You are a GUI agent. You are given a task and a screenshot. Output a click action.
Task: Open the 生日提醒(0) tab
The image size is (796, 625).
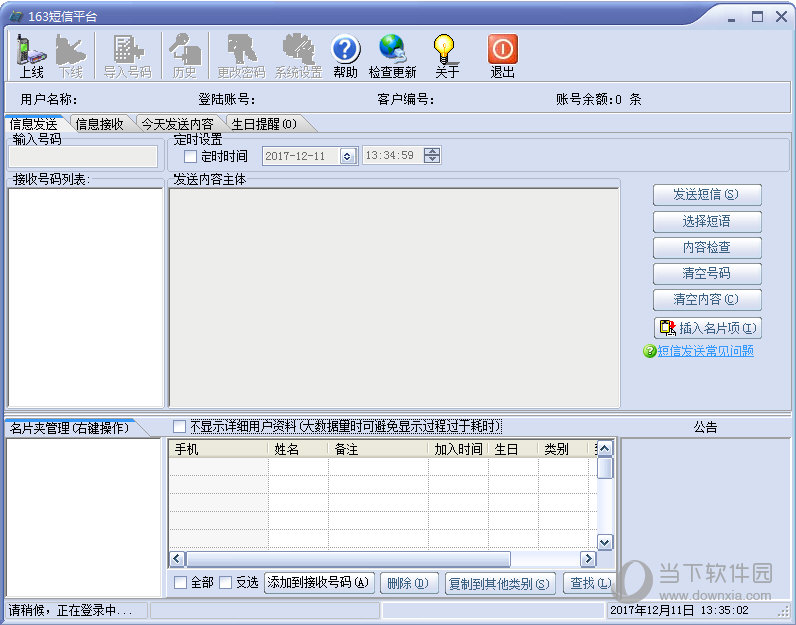[x=264, y=124]
